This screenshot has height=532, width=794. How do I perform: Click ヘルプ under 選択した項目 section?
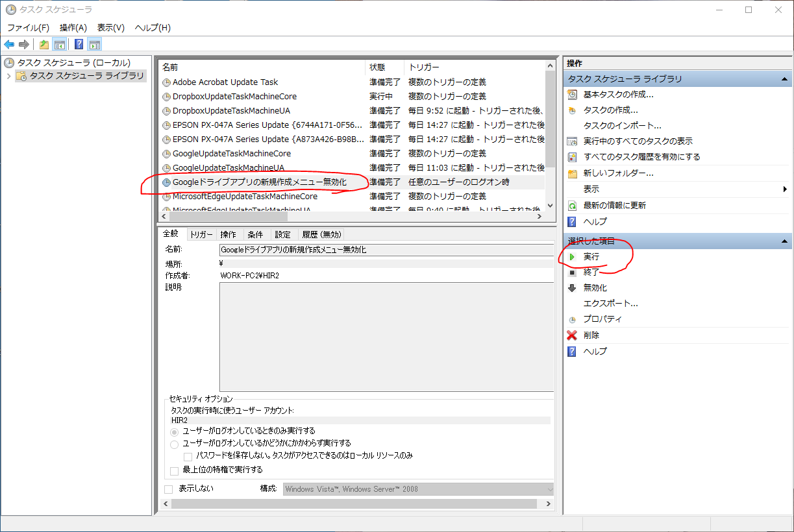[x=595, y=351]
